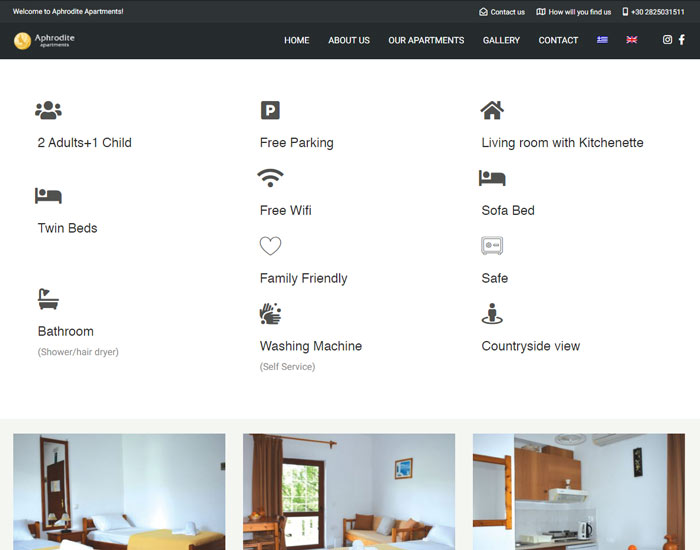Screen dimensions: 700x550
Task: Click the Safe box icon
Action: pos(491,246)
